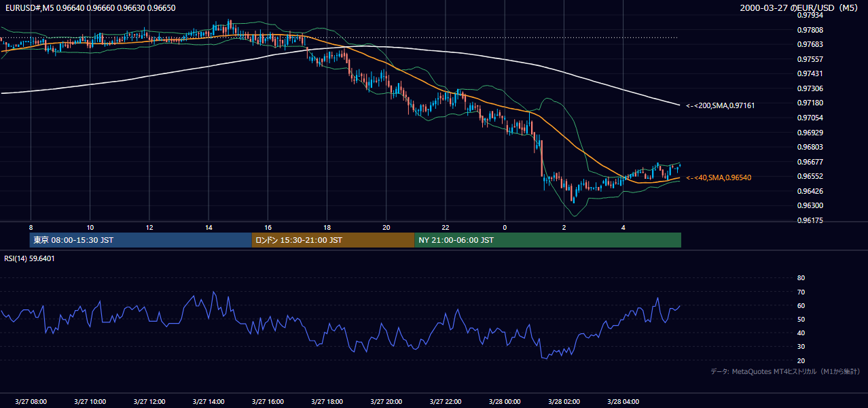Viewport: 868px width, 408px height.
Task: Click the bottom axis label 3/28 04:00
Action: point(623,401)
